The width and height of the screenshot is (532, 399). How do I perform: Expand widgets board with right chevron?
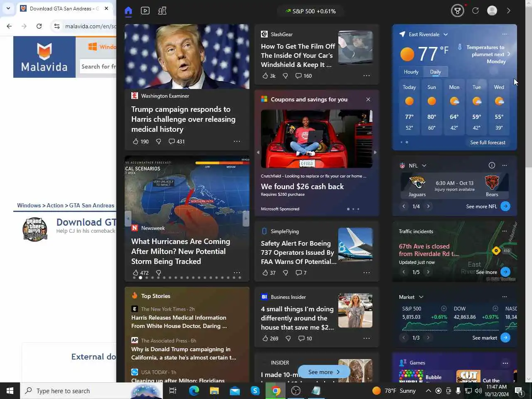coord(508,11)
